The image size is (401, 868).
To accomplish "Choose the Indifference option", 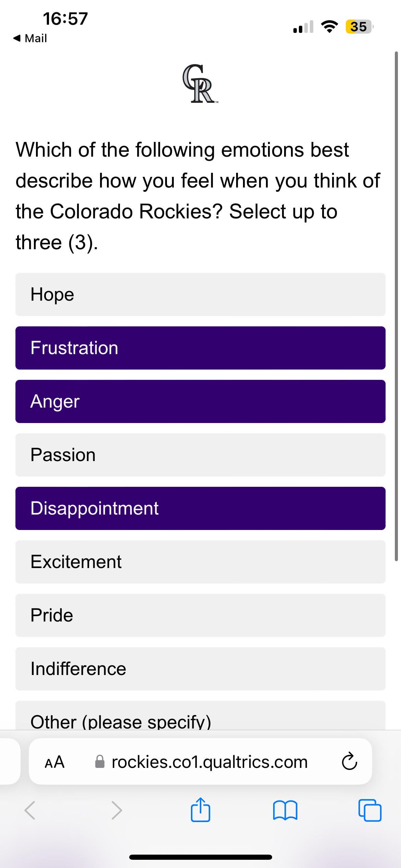I will click(x=200, y=668).
